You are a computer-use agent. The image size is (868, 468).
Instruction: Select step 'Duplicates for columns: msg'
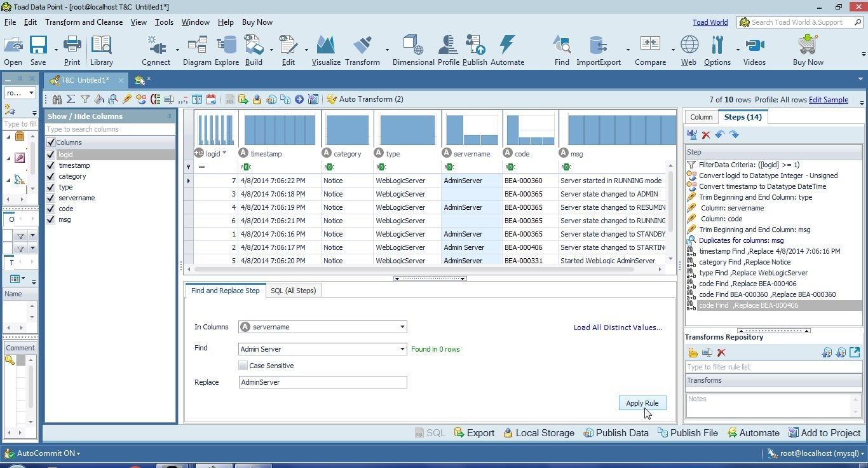coord(741,240)
